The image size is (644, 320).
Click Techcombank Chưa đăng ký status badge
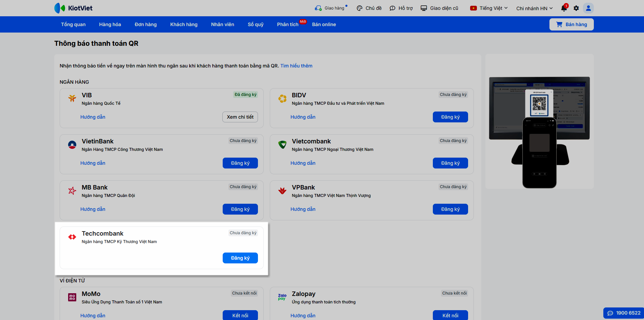pyautogui.click(x=243, y=233)
